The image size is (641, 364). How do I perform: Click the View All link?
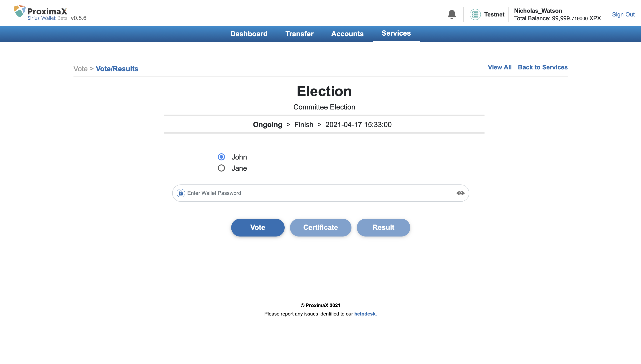(x=499, y=67)
